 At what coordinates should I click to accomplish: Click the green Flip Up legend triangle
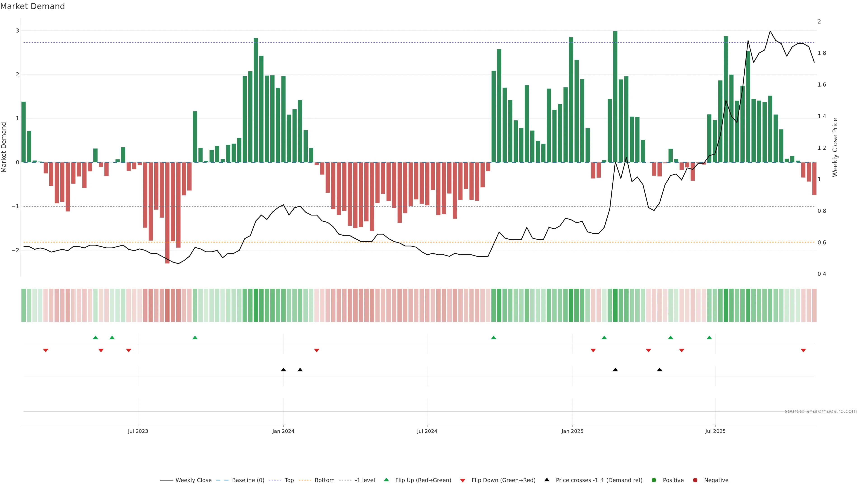[387, 480]
